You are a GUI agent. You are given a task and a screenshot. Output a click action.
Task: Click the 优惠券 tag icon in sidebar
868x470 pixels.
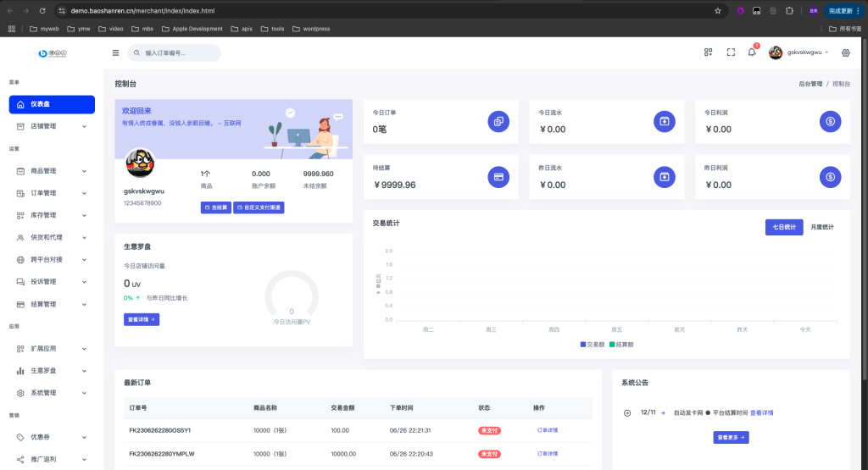tap(20, 437)
